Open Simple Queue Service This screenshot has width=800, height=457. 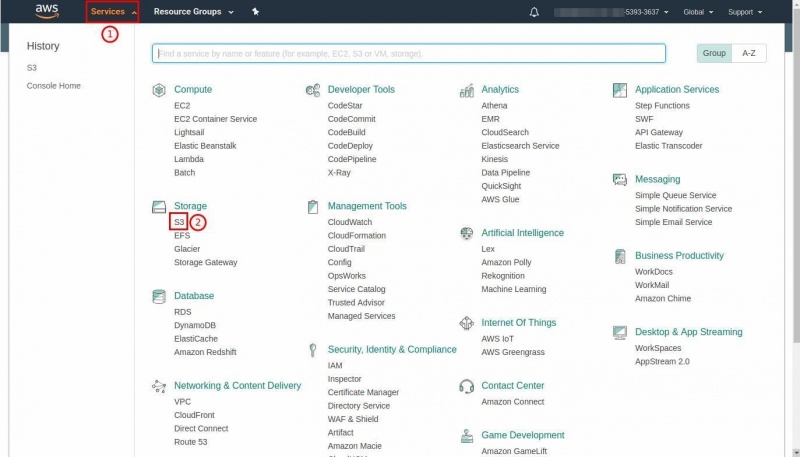676,195
